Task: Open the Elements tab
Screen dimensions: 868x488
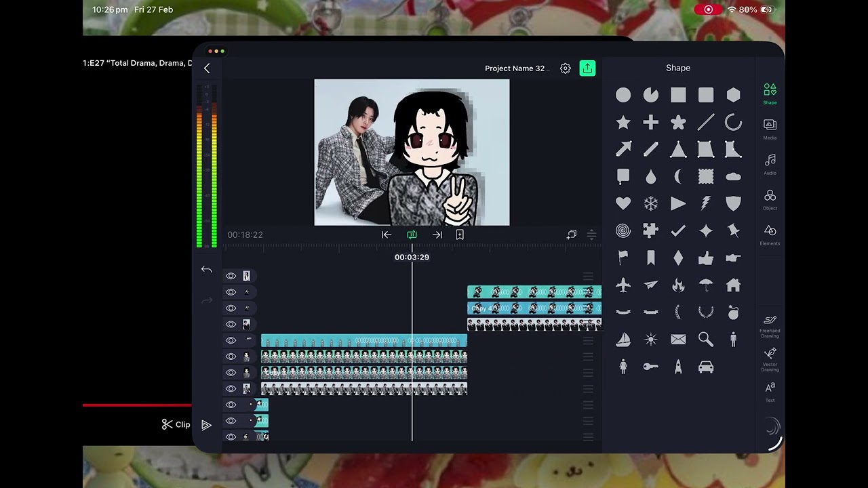Action: (770, 234)
